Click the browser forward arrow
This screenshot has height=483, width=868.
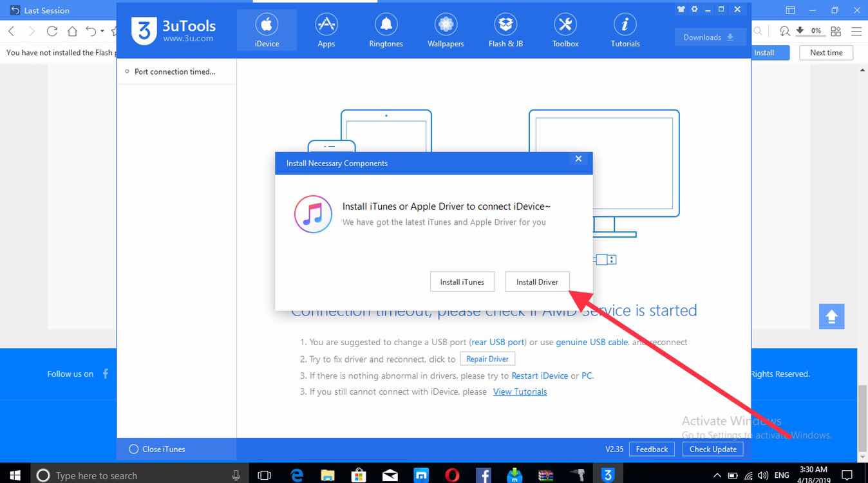[31, 31]
